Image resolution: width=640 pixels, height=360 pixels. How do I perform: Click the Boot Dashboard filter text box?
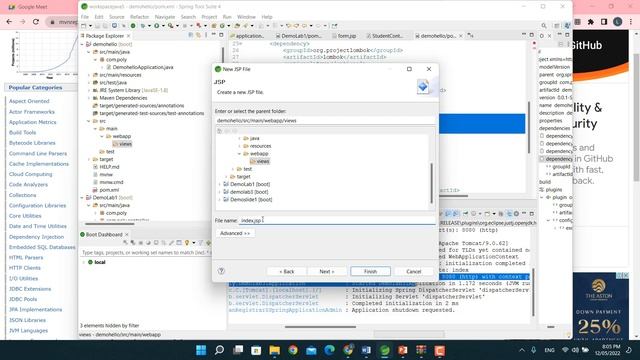pos(145,253)
